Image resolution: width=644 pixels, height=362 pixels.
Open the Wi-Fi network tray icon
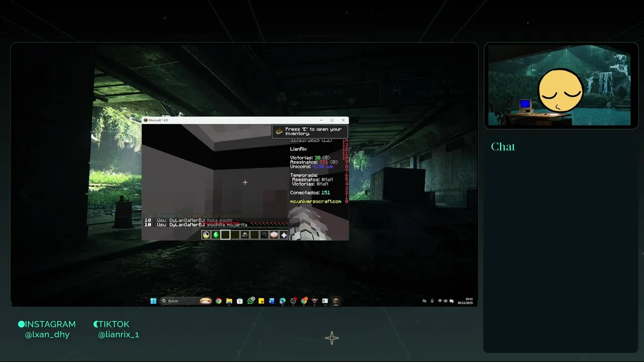[440, 301]
